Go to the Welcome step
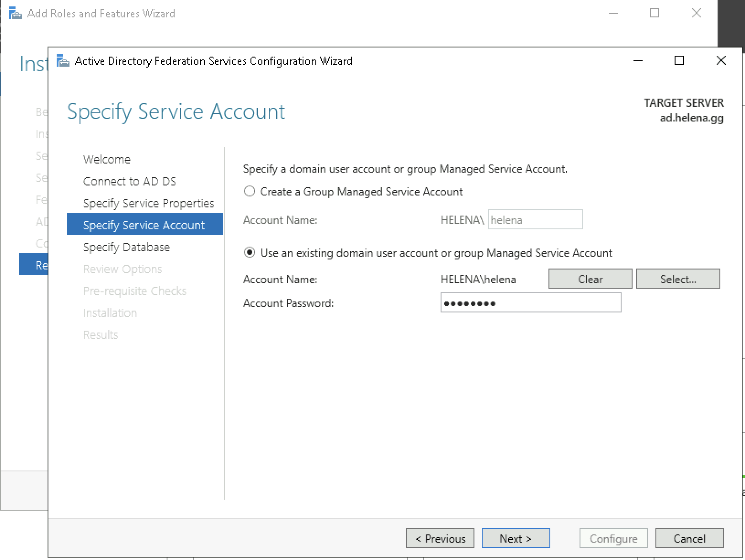 coord(106,159)
